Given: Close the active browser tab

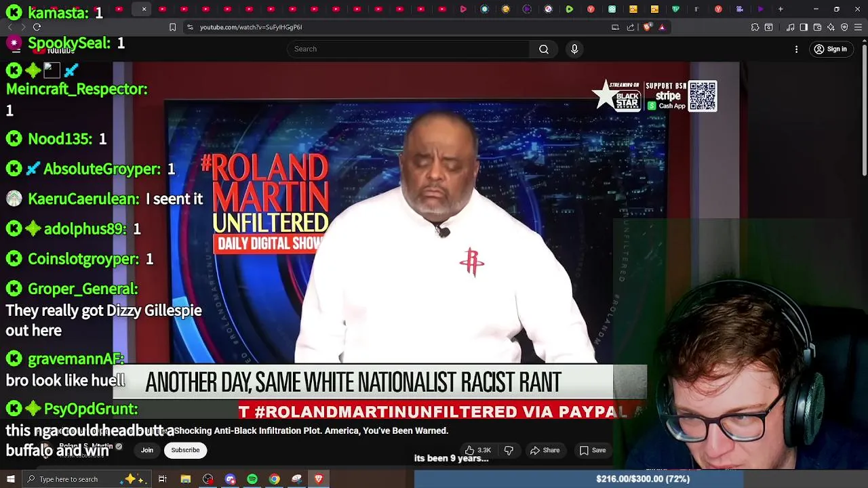Looking at the screenshot, I should [x=144, y=9].
